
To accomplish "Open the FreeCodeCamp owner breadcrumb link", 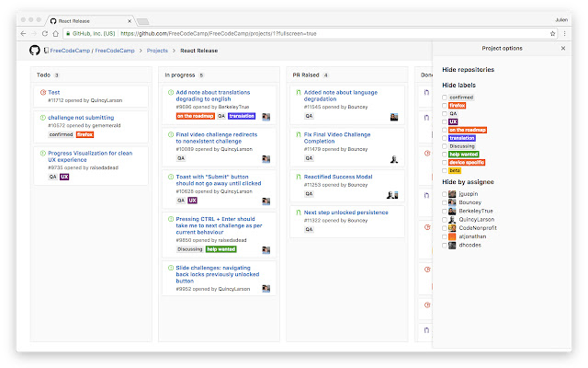I will [x=70, y=51].
